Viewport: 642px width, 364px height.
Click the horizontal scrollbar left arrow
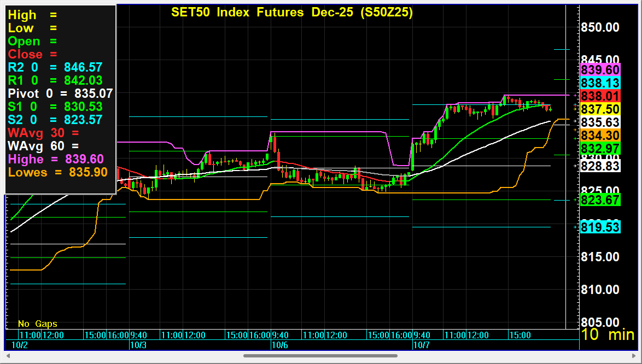click(x=7, y=356)
